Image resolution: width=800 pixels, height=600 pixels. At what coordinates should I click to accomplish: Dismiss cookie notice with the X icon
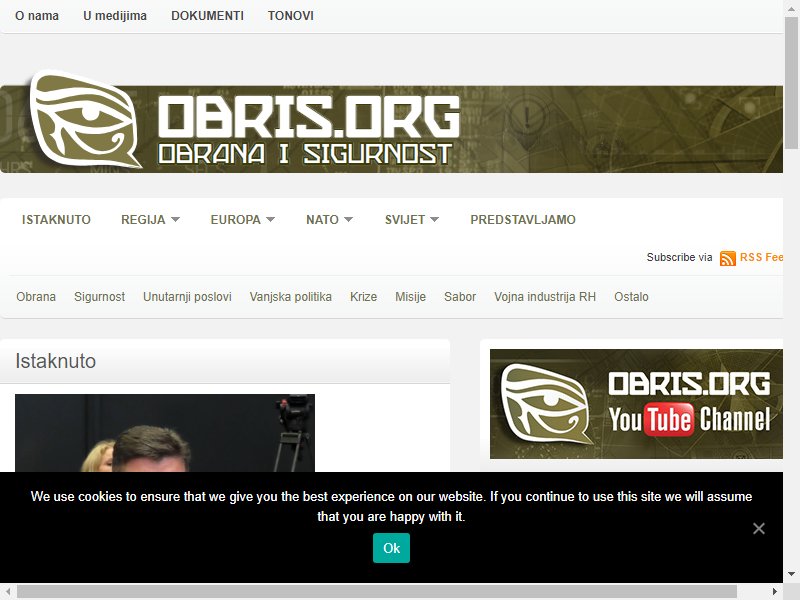coord(759,529)
